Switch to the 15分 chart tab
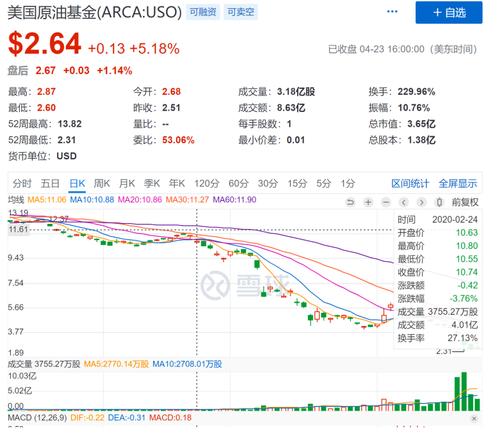 point(297,184)
